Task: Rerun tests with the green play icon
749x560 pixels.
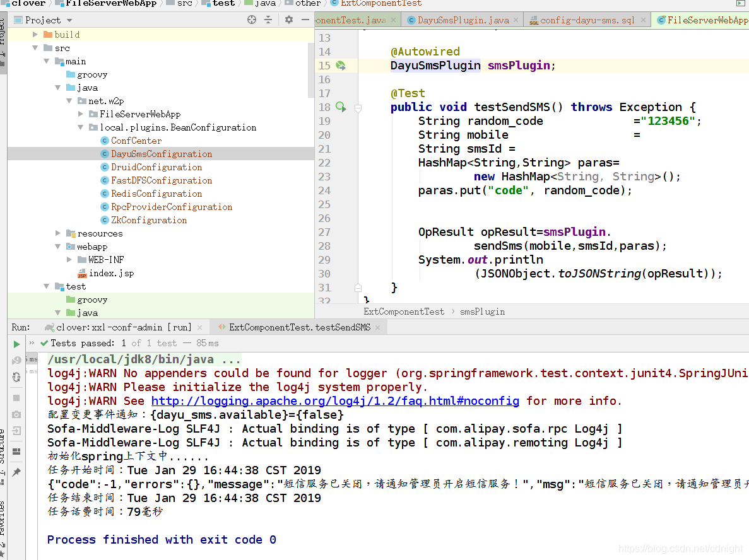Action: pyautogui.click(x=16, y=344)
